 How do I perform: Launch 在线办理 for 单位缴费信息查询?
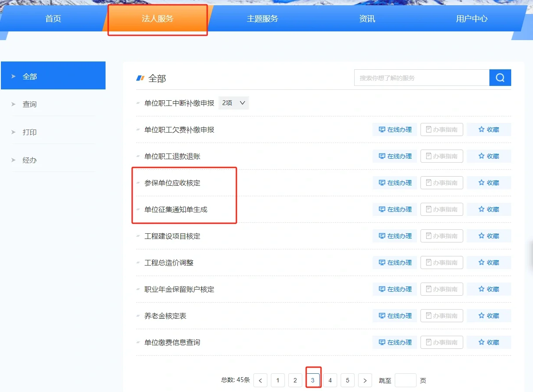coord(395,342)
